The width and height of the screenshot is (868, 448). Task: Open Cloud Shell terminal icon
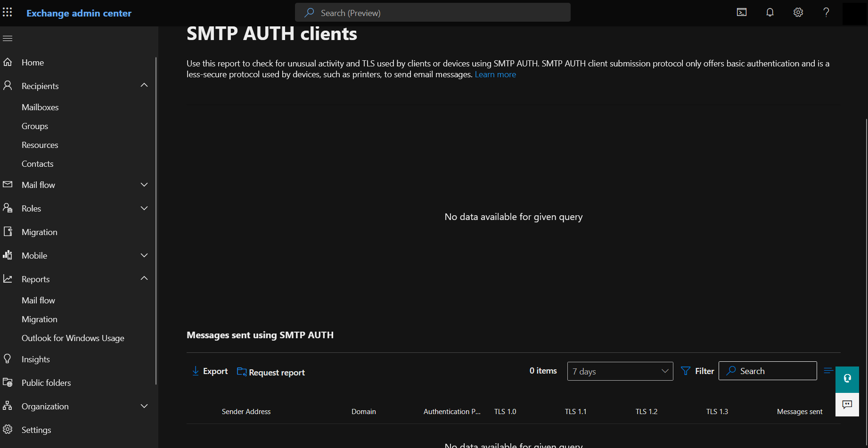coord(742,13)
